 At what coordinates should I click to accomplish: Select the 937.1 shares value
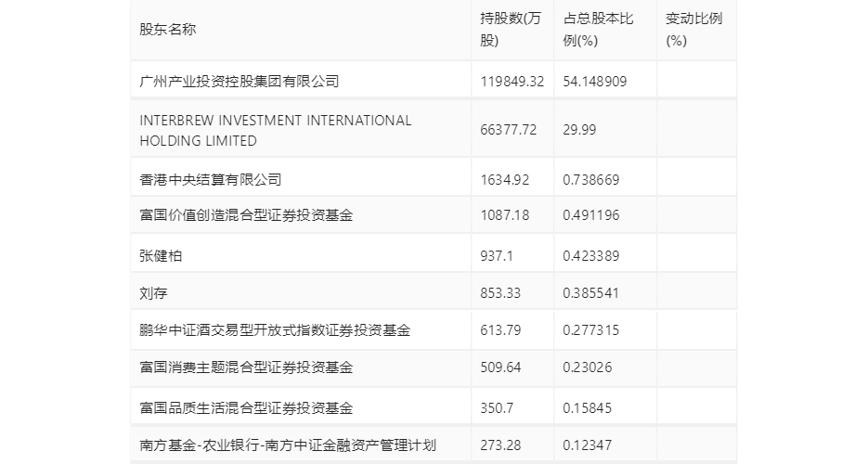[x=497, y=255]
